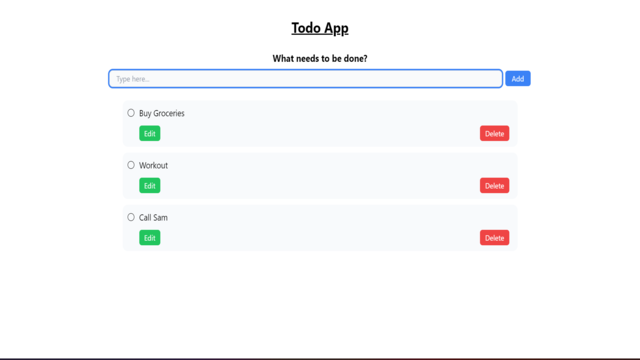Click blank space between Workout's Edit and Delete
The image size is (640, 360).
coord(320,186)
